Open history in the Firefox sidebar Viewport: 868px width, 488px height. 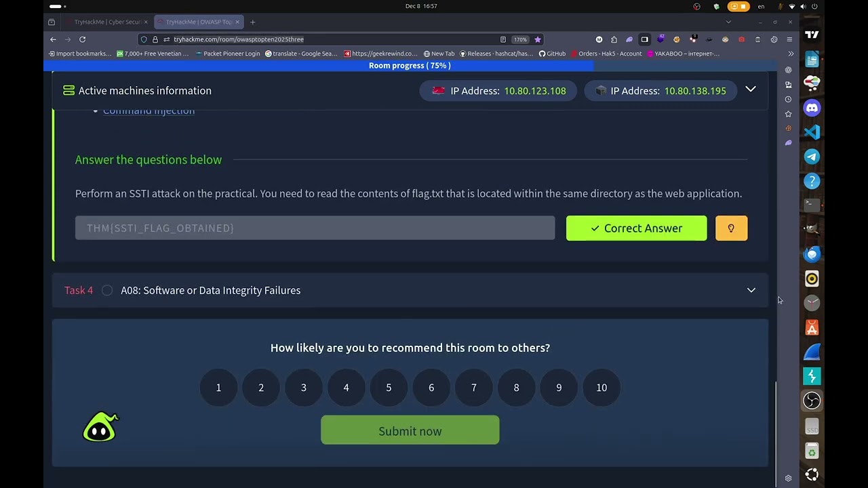[788, 99]
